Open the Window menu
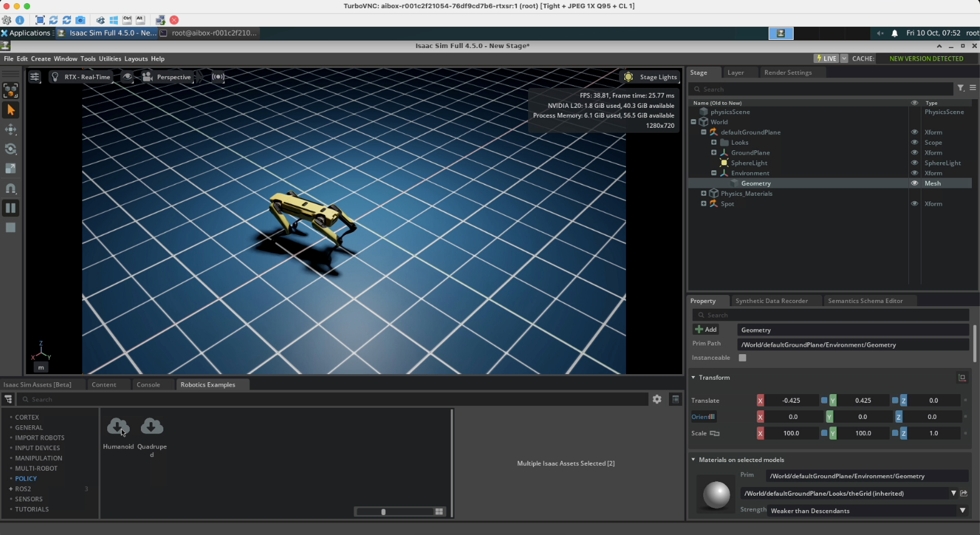Viewport: 980px width, 535px height. coord(65,59)
